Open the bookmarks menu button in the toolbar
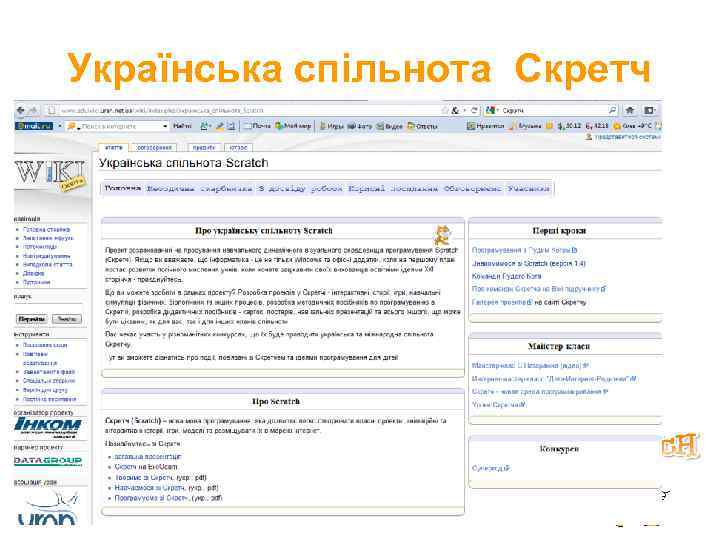The image size is (720, 540). tap(649, 111)
